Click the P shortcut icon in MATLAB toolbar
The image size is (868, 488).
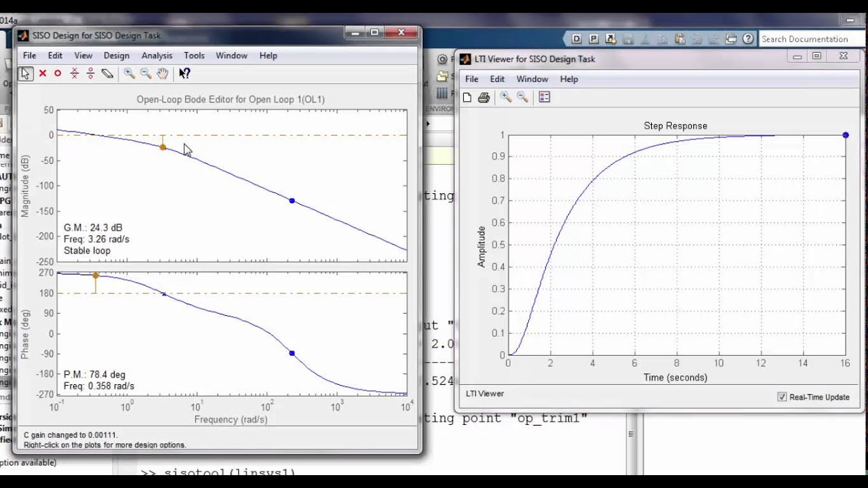tap(593, 39)
